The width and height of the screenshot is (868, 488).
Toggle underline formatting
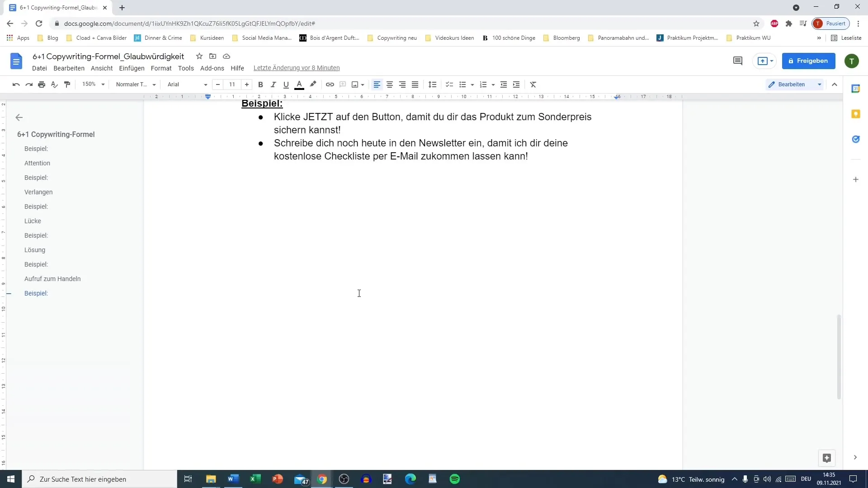[x=286, y=84]
